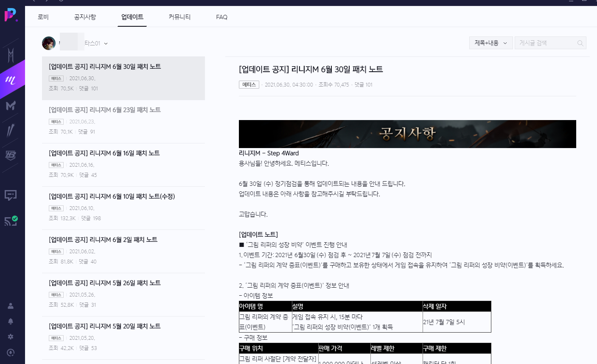Switch to the 커뮤니티 tab
Viewport: 597px width, 364px height.
point(179,17)
